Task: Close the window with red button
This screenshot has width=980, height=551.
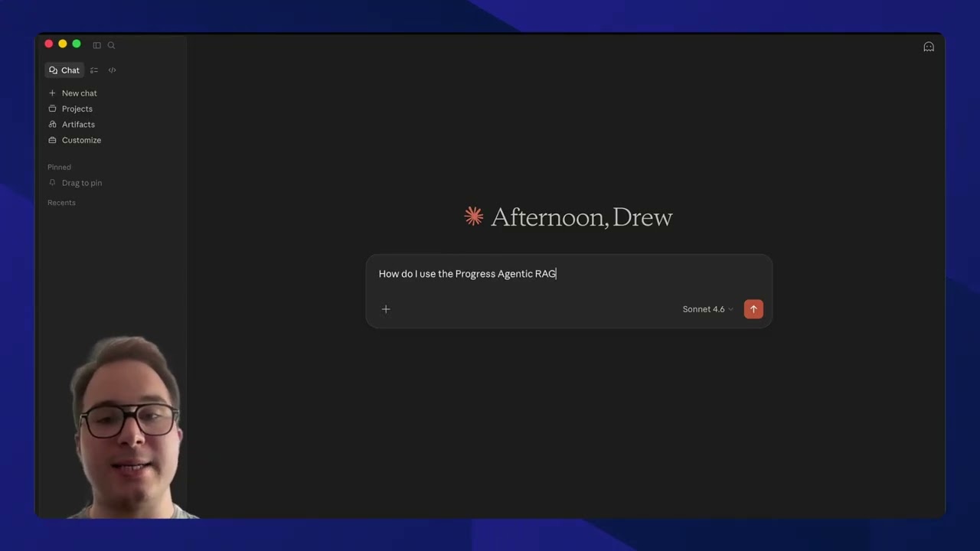Action: tap(49, 44)
